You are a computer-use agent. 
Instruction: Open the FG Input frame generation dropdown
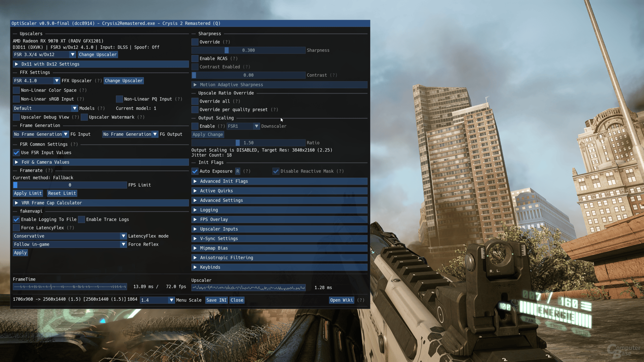pos(41,134)
